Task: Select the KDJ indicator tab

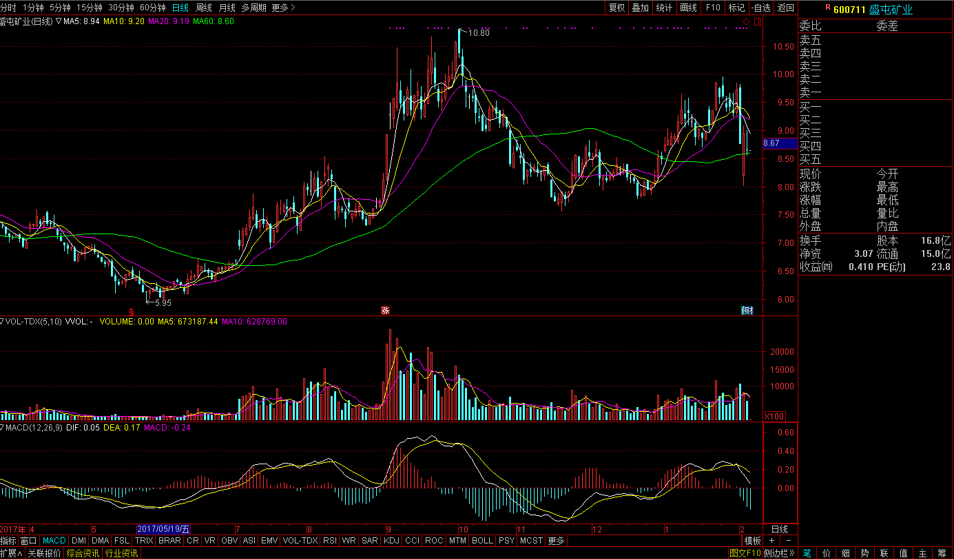Action: click(x=391, y=541)
